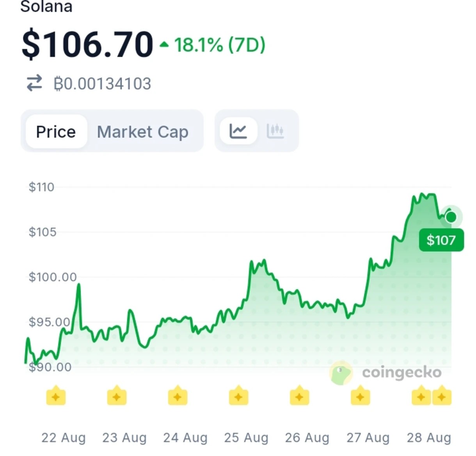
Task: Select the line chart view icon
Action: [238, 131]
